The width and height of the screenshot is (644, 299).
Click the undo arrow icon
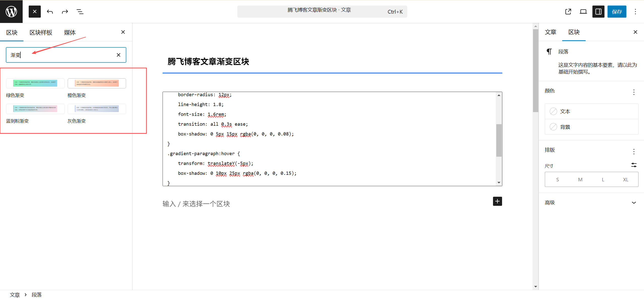pyautogui.click(x=50, y=12)
